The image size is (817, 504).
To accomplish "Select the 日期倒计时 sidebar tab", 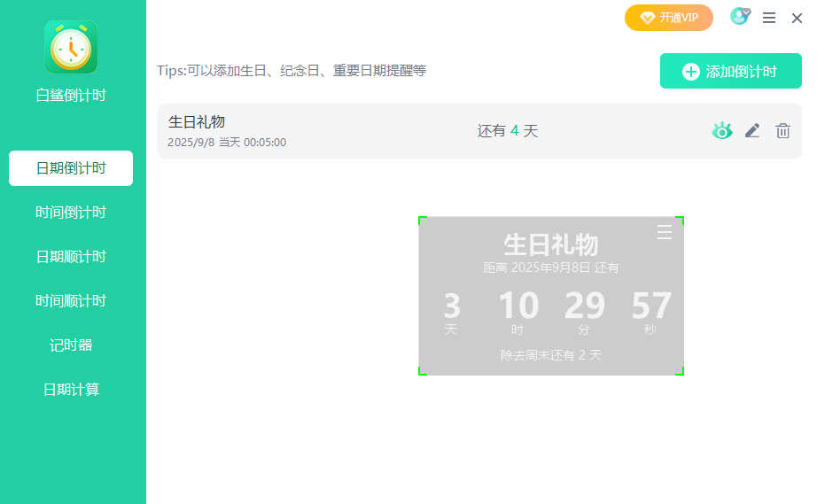I will click(x=71, y=168).
